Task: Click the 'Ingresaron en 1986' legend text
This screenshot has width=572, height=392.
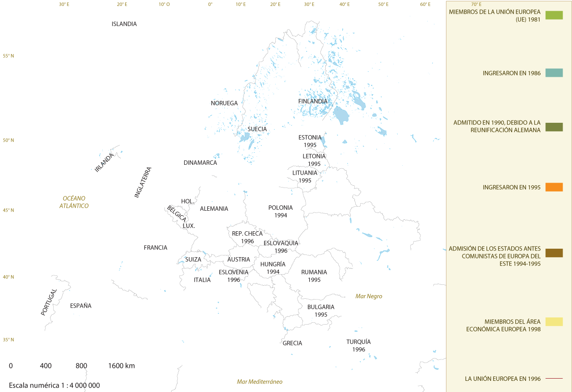Action: [512, 73]
